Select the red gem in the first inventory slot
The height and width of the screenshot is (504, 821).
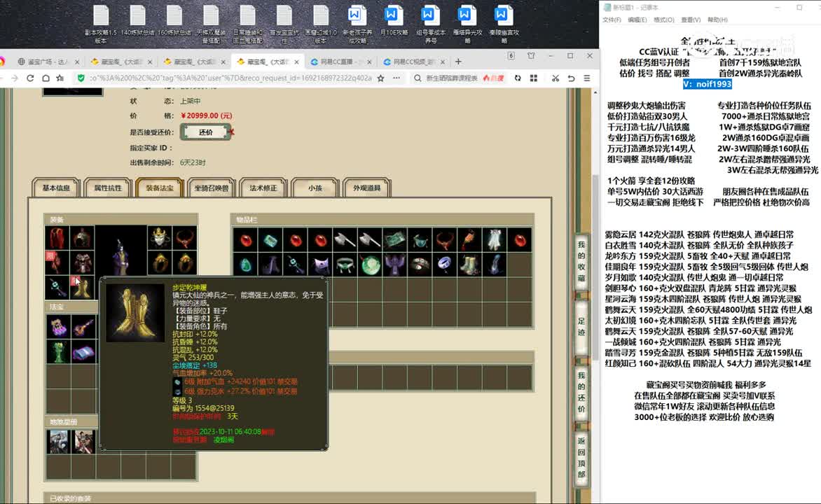pyautogui.click(x=245, y=240)
